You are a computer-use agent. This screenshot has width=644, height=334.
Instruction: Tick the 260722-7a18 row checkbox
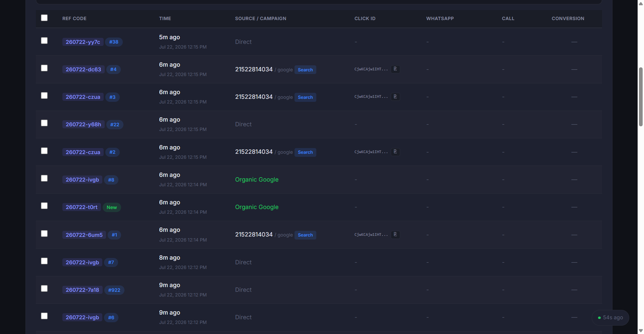click(44, 288)
